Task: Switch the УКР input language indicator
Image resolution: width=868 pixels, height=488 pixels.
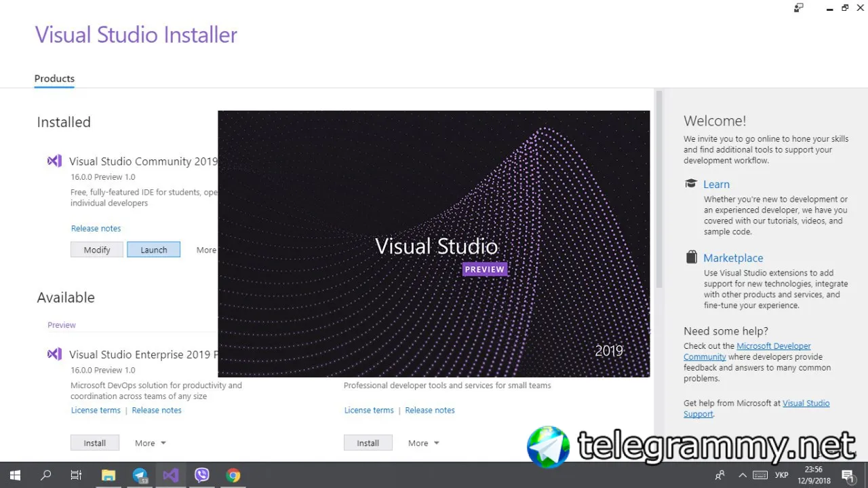Action: pyautogui.click(x=781, y=475)
